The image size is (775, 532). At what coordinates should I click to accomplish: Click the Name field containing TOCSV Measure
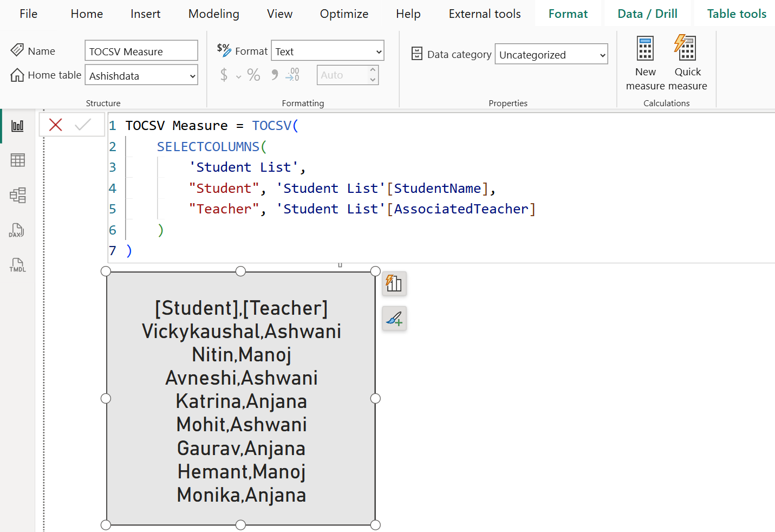[141, 50]
